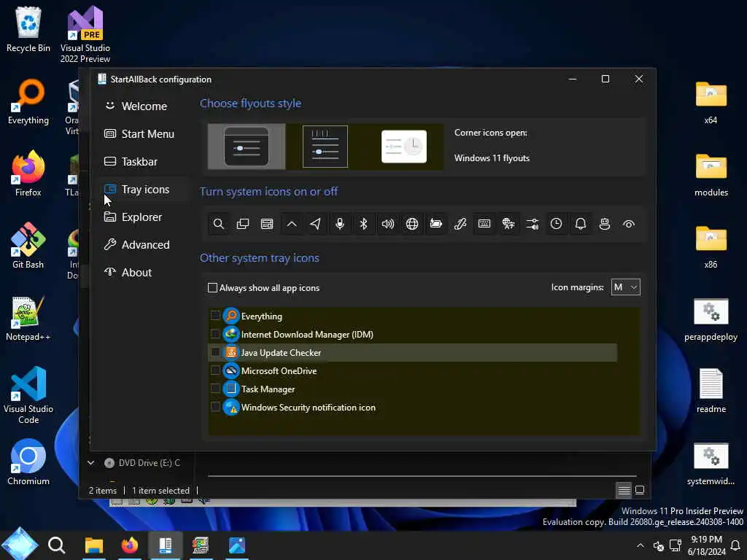This screenshot has height=560, width=747.
Task: Open Firefox from the taskbar
Action: [x=130, y=545]
